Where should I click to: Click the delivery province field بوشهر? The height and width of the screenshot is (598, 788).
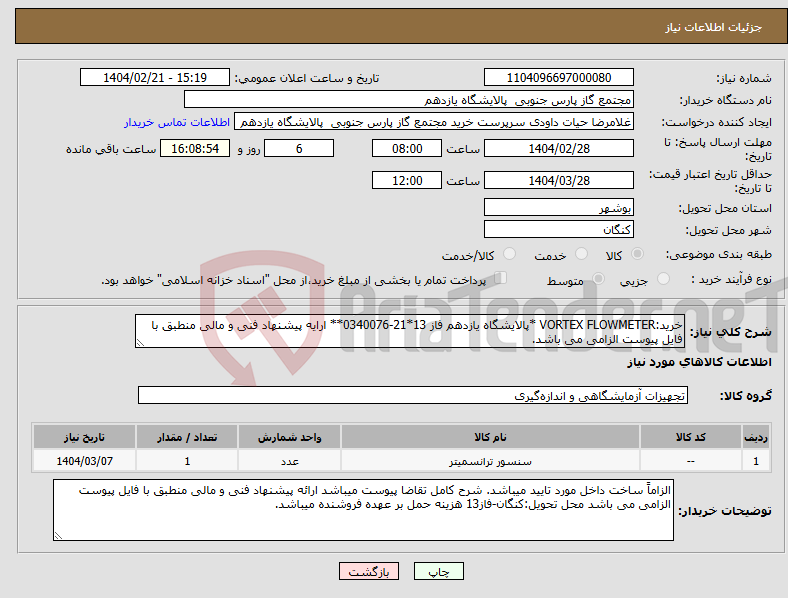[558, 207]
